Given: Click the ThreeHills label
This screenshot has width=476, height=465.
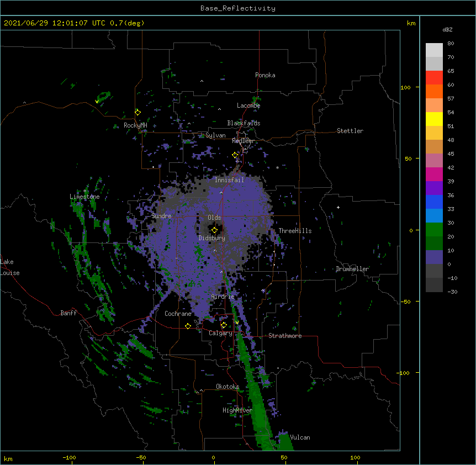Looking at the screenshot, I should (295, 231).
